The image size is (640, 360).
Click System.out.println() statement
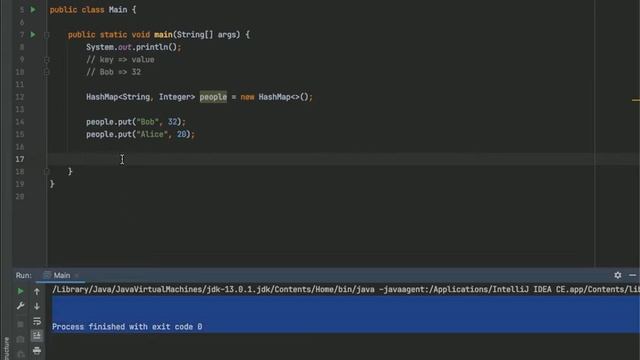pos(133,47)
